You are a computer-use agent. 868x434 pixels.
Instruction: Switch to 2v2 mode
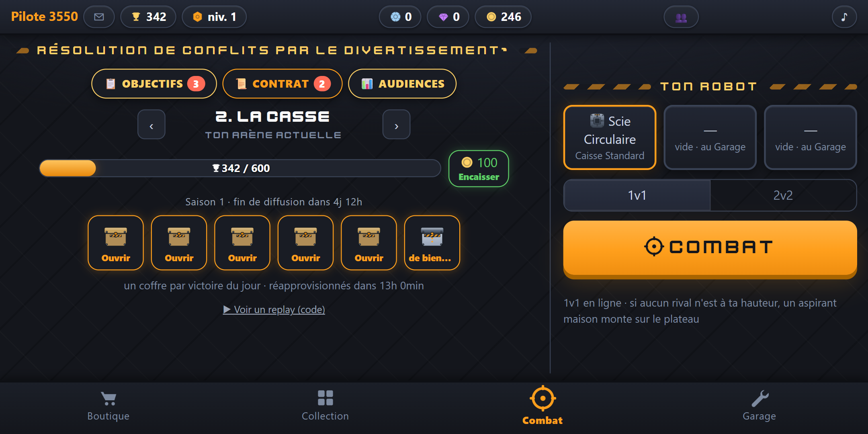click(783, 195)
